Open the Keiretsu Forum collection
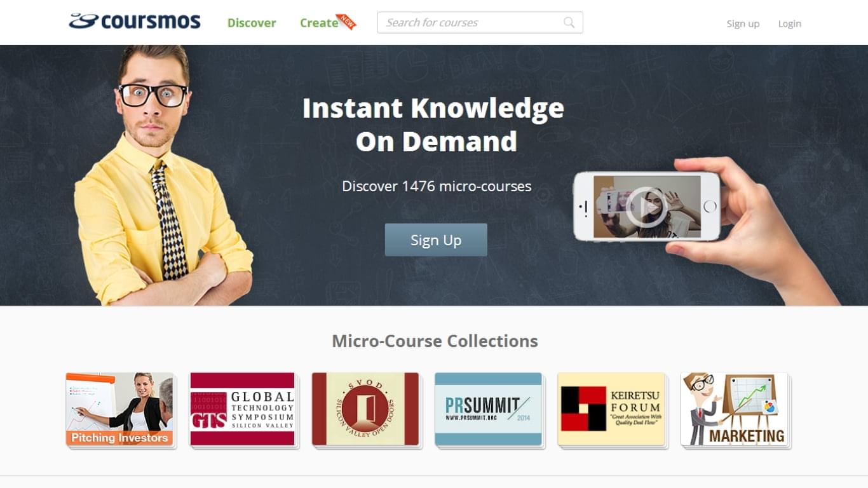The height and width of the screenshot is (488, 868). click(612, 410)
